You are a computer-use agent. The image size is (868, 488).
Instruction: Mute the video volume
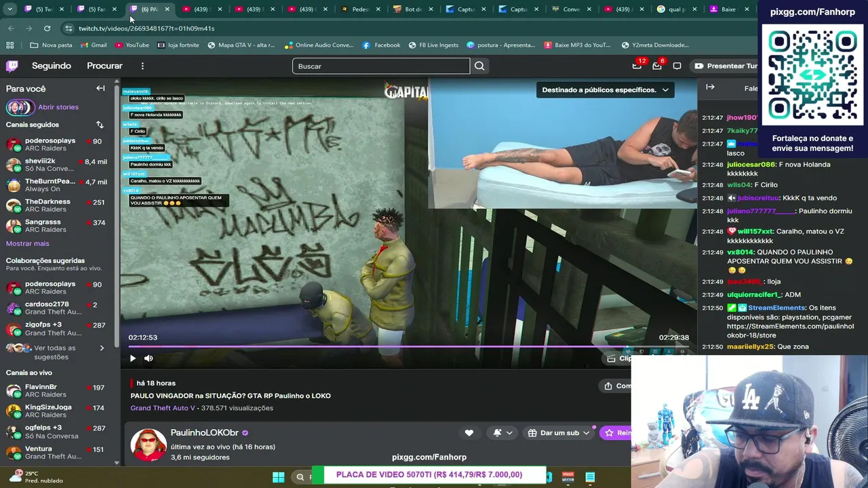(x=149, y=359)
